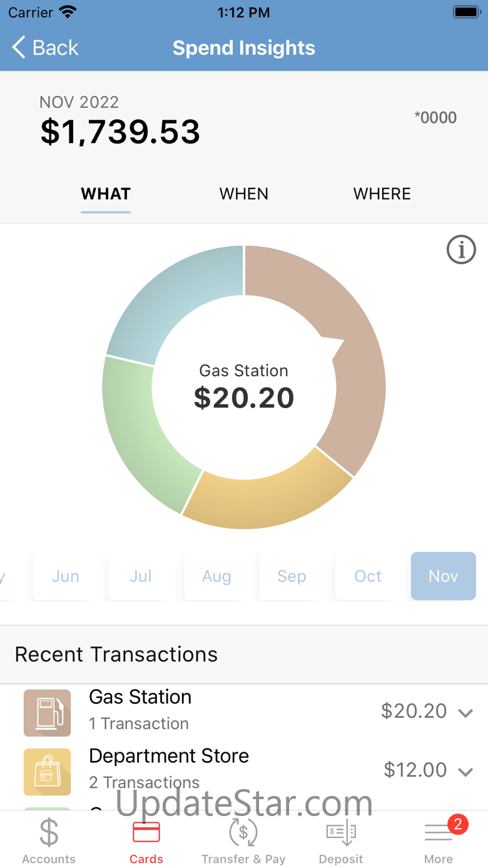The width and height of the screenshot is (488, 868).
Task: Switch to the WHERE tab
Action: [382, 194]
